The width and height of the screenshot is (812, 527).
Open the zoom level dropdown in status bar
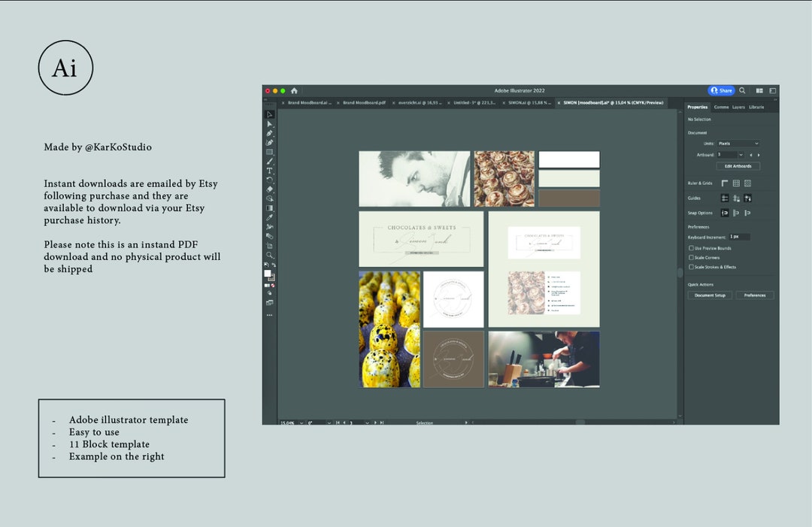301,423
